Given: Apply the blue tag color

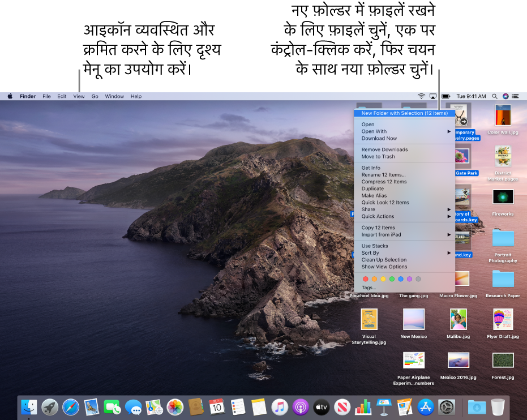Looking at the screenshot, I should [401, 279].
